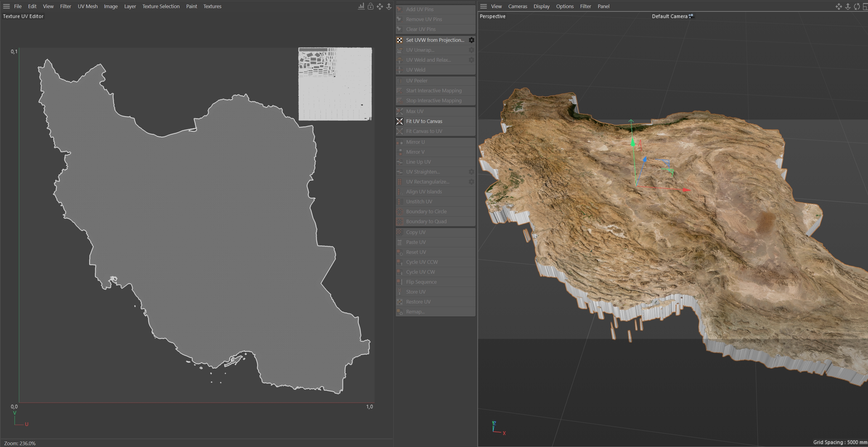Screen dimensions: 868x447
Task: Click the UV editor zoom arrow icon
Action: pyautogui.click(x=389, y=6)
